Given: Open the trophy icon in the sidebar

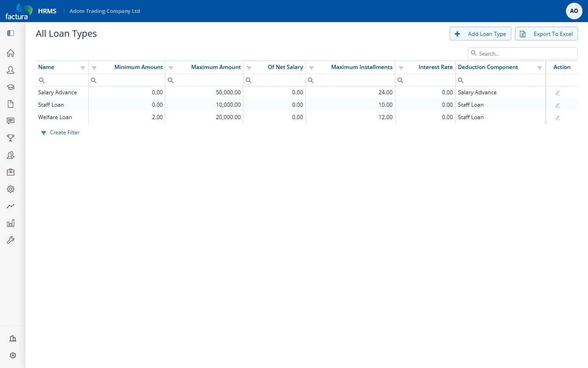Looking at the screenshot, I should (x=11, y=138).
